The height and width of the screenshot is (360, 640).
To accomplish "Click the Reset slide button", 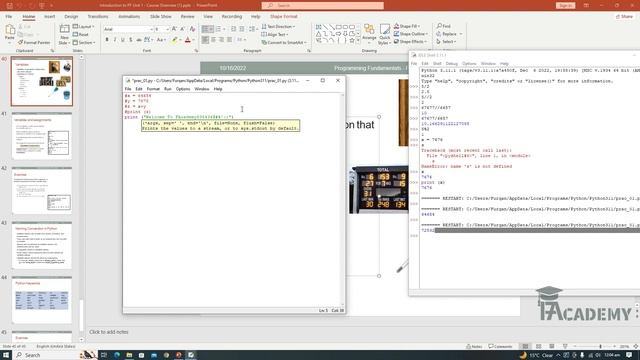I will tap(81, 35).
